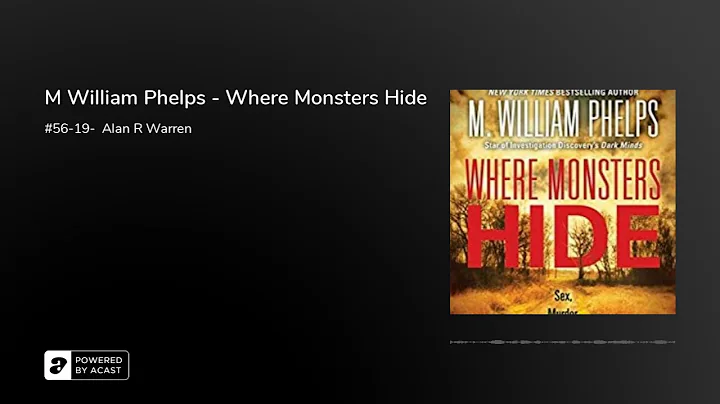This screenshot has width=720, height=404.
Task: Click the 'Alan R Warren' host name
Action: pyautogui.click(x=147, y=129)
